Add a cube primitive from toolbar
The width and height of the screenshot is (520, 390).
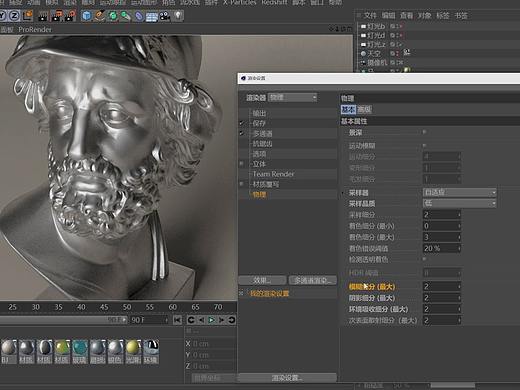pyautogui.click(x=86, y=16)
